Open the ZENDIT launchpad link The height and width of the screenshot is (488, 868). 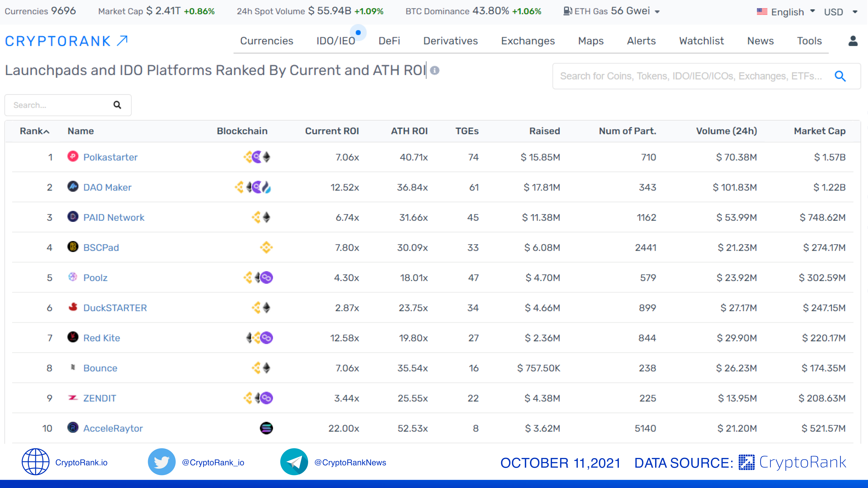99,398
